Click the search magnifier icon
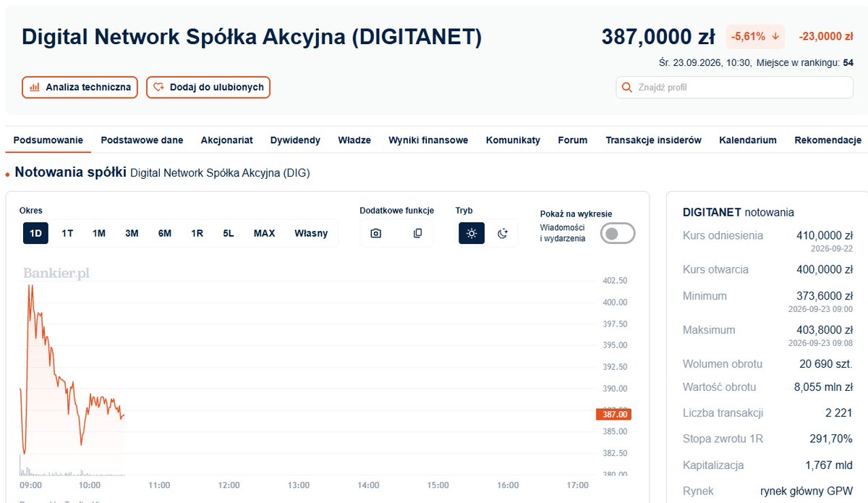This screenshot has width=868, height=503. click(627, 88)
